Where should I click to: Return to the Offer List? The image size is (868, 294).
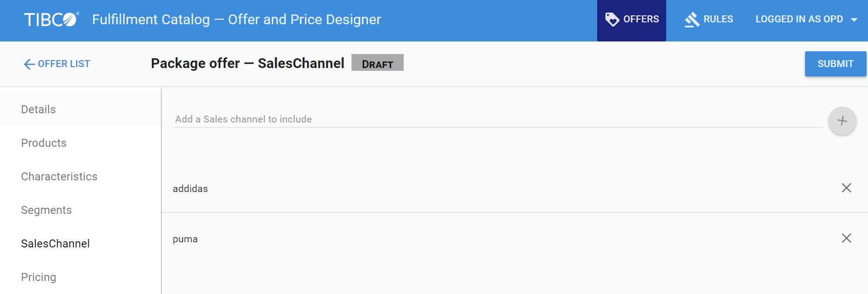coord(64,64)
